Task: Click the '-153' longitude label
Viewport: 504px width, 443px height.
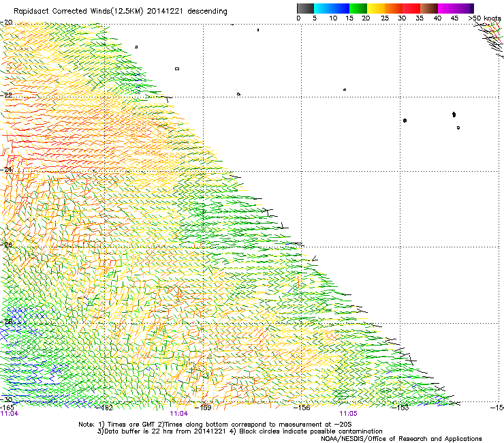Action: point(401,408)
